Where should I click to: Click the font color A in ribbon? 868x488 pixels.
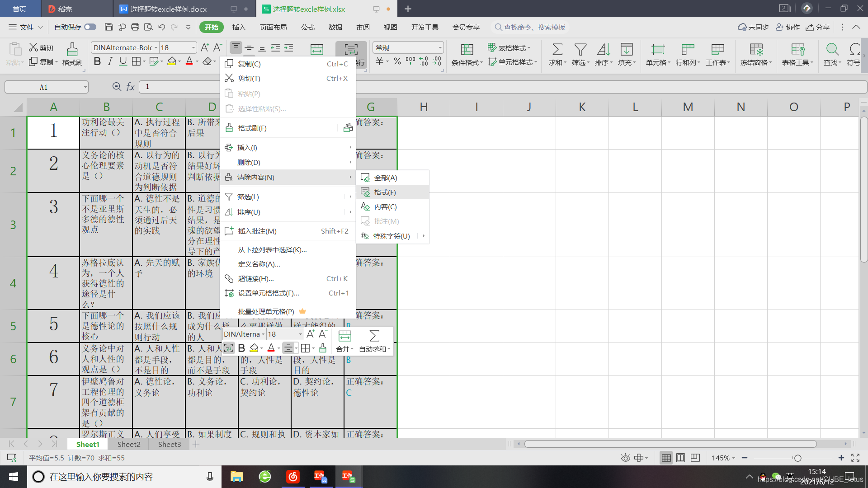coord(189,61)
